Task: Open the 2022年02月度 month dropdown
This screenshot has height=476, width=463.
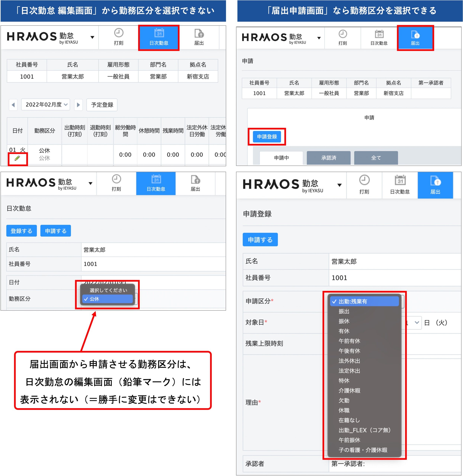Action: point(46,105)
